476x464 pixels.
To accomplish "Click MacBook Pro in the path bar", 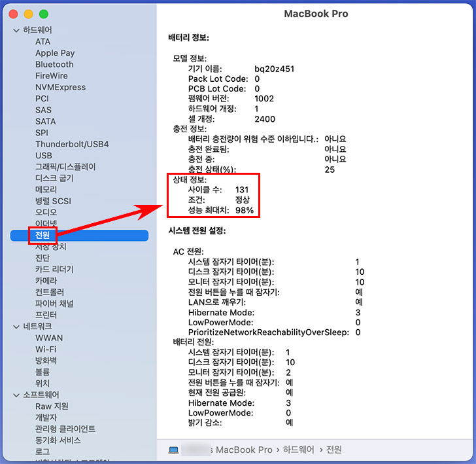I will (x=244, y=450).
